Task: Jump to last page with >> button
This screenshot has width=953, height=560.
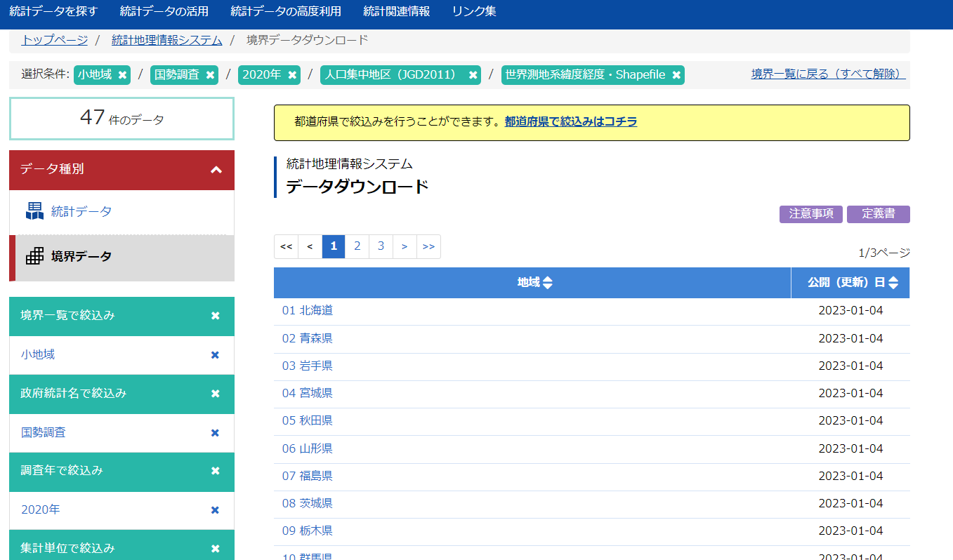Action: coord(428,246)
